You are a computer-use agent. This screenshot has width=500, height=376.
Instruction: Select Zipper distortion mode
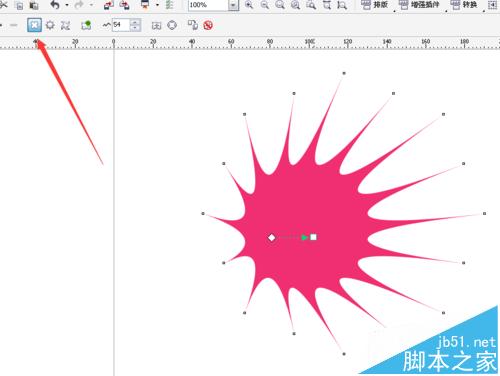tap(50, 25)
